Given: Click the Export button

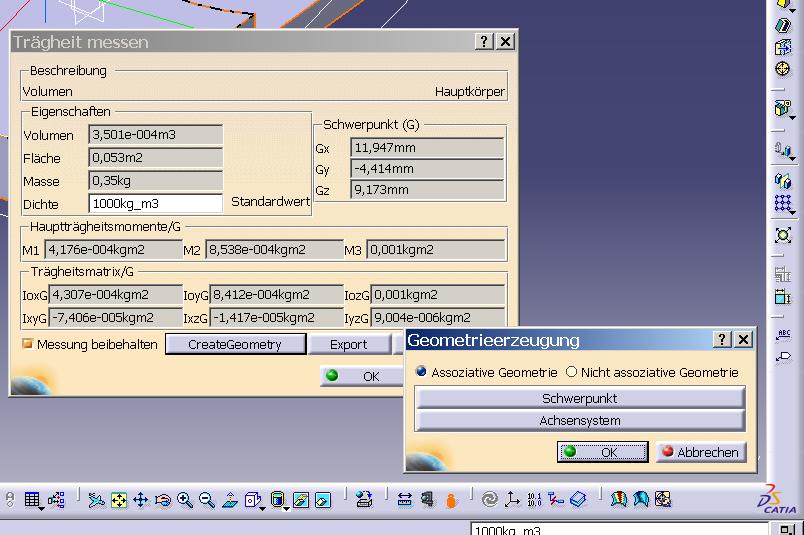Looking at the screenshot, I should click(x=349, y=344).
